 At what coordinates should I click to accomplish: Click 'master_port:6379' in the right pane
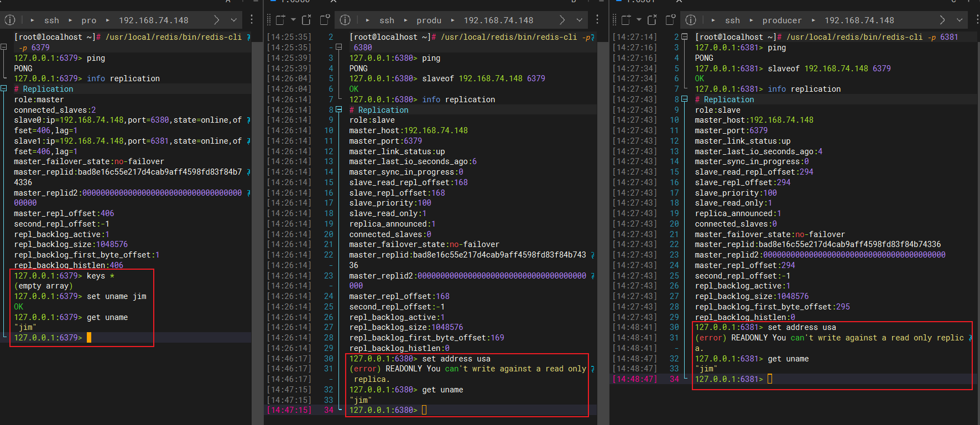click(x=731, y=130)
